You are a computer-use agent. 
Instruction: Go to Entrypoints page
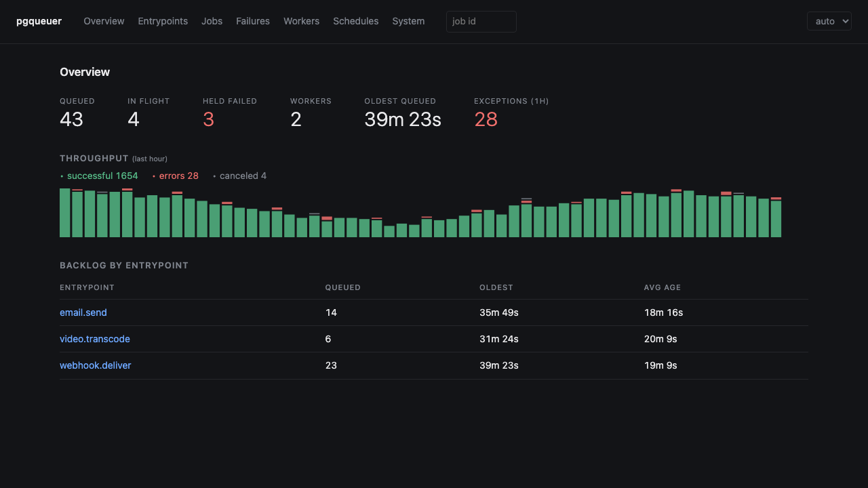coord(163,21)
